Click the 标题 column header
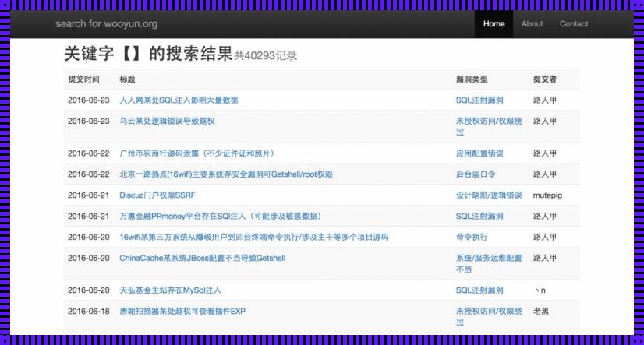 coord(127,79)
